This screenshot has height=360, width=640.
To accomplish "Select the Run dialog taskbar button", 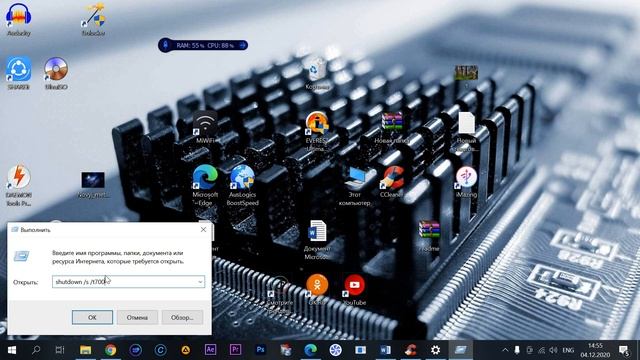I will pyautogui.click(x=460, y=350).
